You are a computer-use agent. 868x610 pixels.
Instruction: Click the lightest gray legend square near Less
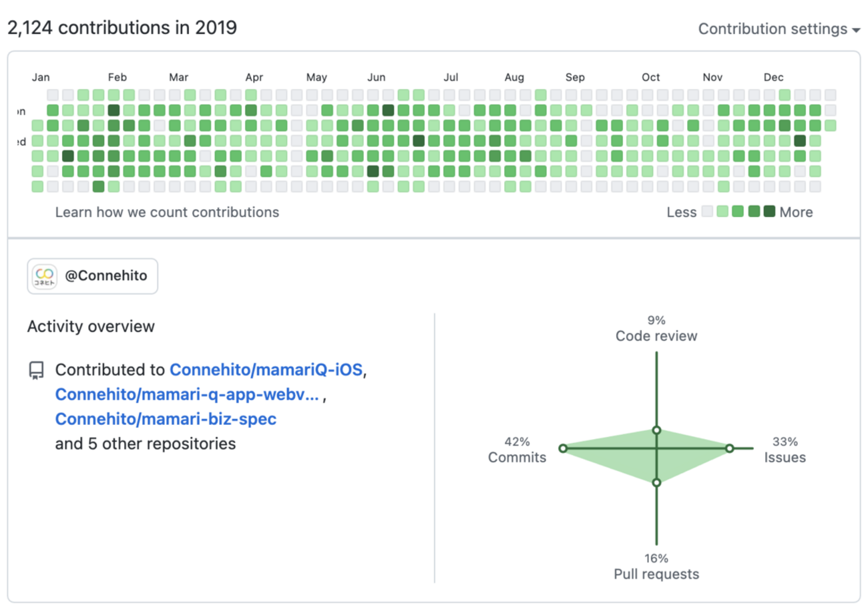(x=708, y=212)
